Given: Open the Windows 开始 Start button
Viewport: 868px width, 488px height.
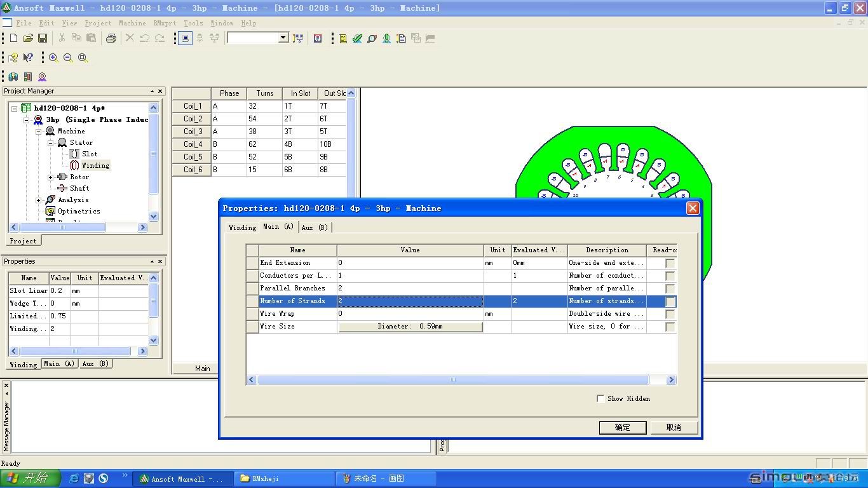Looking at the screenshot, I should (30, 478).
